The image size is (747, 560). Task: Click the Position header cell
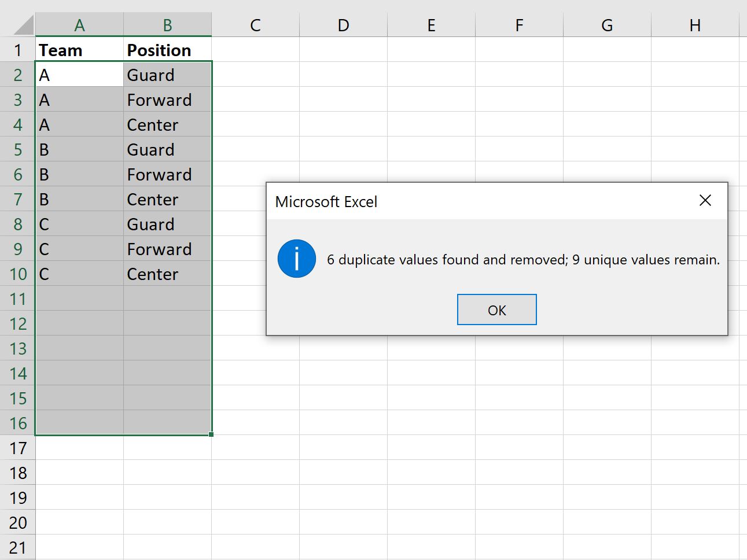(x=167, y=50)
